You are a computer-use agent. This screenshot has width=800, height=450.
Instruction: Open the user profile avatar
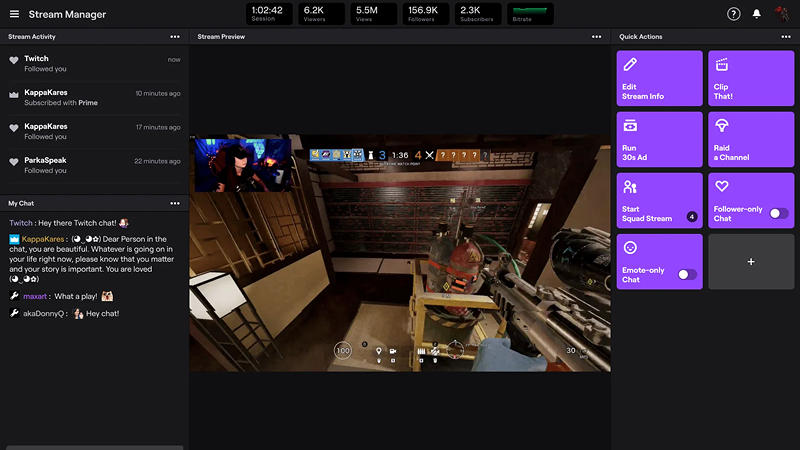coord(782,14)
